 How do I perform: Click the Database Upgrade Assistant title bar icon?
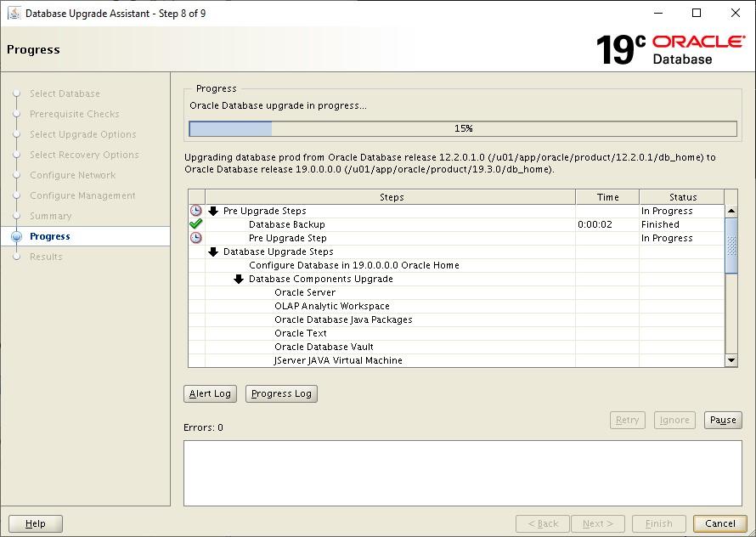pos(12,13)
